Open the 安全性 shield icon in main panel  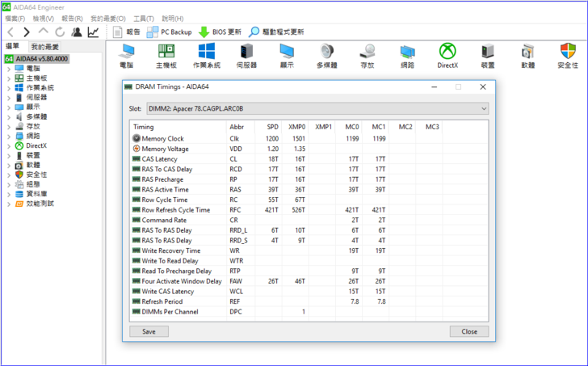[x=567, y=56]
